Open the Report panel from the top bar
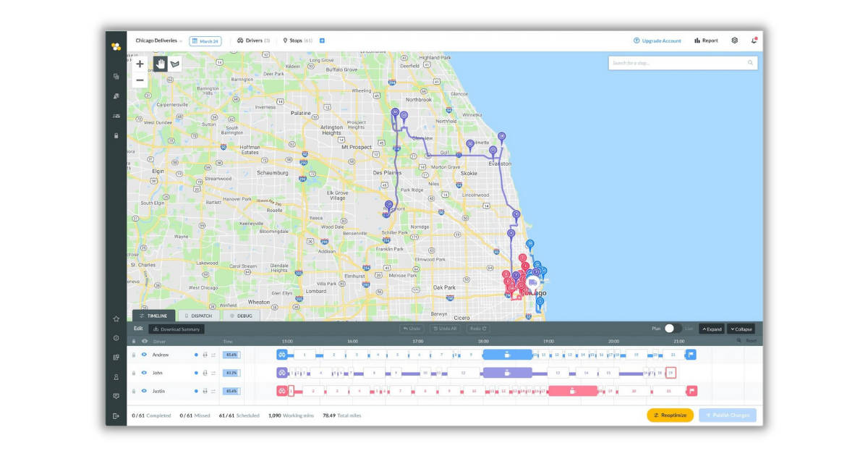 coord(706,41)
